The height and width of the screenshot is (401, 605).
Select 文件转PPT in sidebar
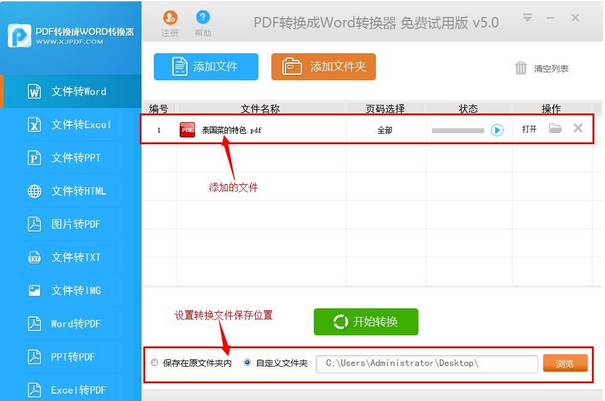(x=71, y=158)
